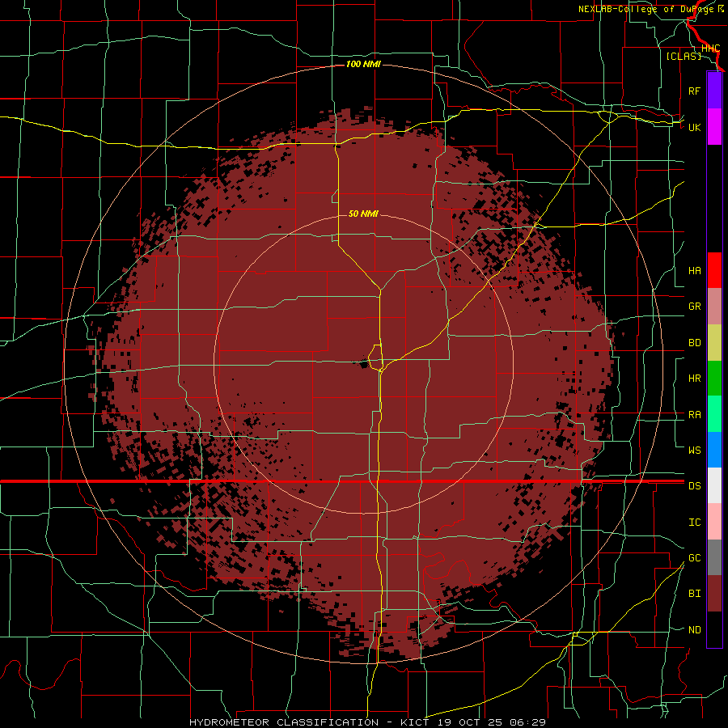This screenshot has height=728, width=728.
Task: Click the DS legend label
Action: (694, 486)
